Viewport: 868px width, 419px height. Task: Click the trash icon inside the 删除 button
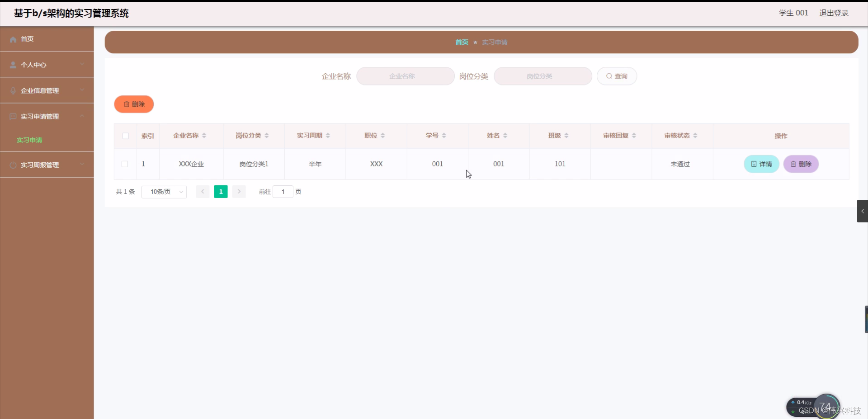point(127,104)
